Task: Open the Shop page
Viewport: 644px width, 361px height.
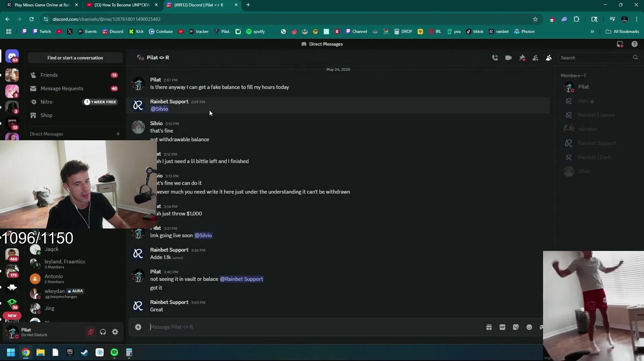Action: (x=74, y=115)
